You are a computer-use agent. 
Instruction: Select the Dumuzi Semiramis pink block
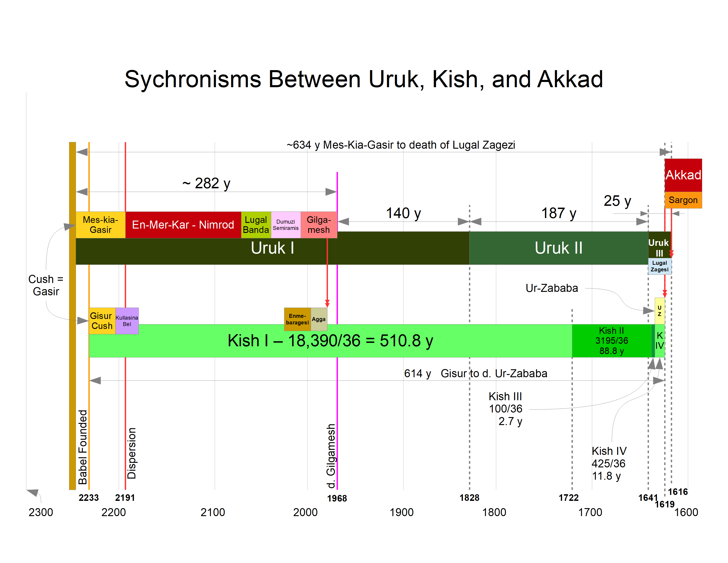[x=286, y=225]
